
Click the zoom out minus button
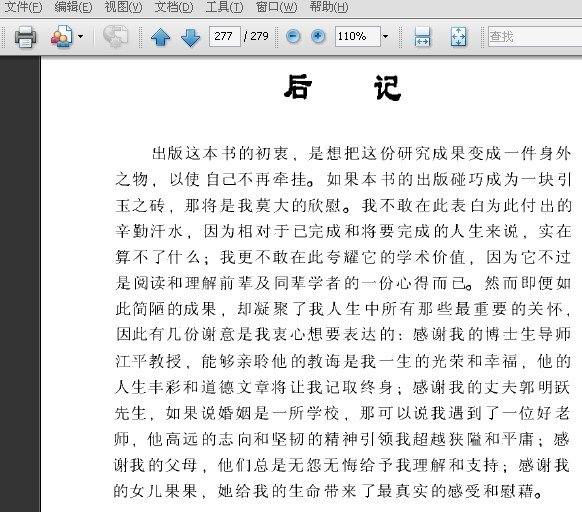(x=293, y=36)
